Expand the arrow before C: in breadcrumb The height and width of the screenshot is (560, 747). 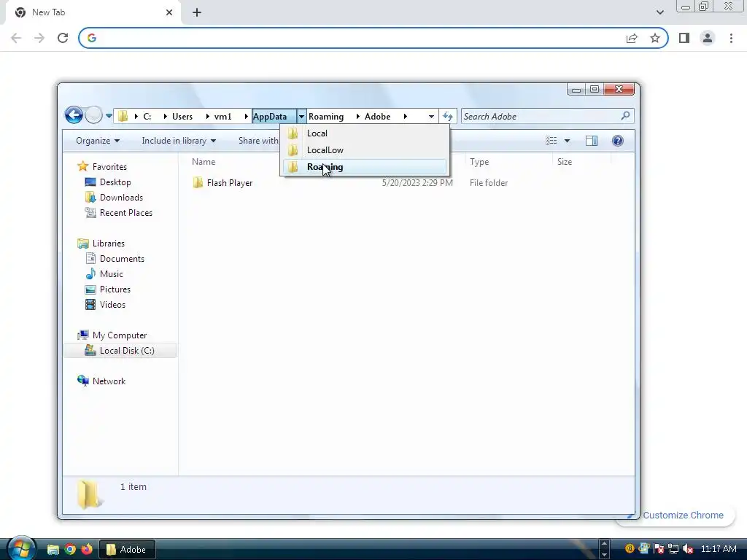point(136,116)
